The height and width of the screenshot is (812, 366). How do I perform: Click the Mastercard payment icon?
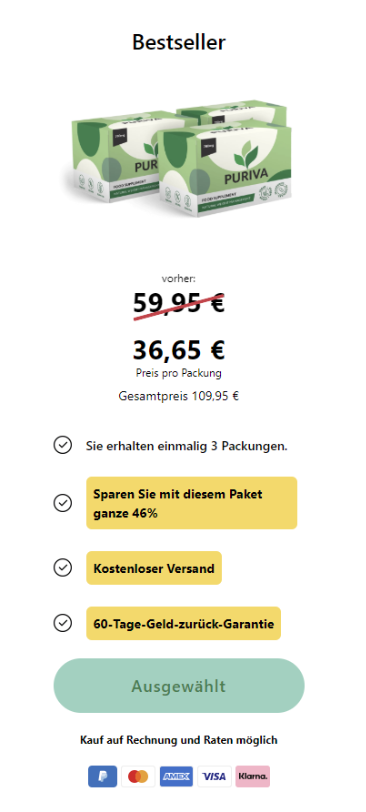(138, 776)
